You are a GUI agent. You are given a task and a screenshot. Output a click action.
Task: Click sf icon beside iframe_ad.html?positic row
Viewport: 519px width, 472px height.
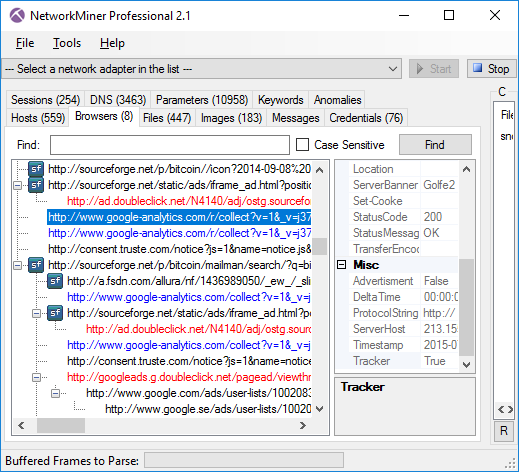pyautogui.click(x=36, y=185)
